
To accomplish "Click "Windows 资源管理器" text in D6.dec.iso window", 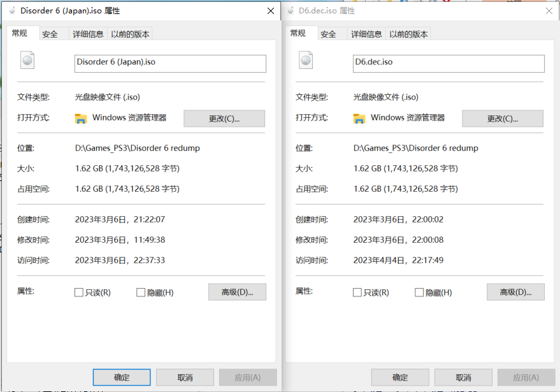I will 408,117.
